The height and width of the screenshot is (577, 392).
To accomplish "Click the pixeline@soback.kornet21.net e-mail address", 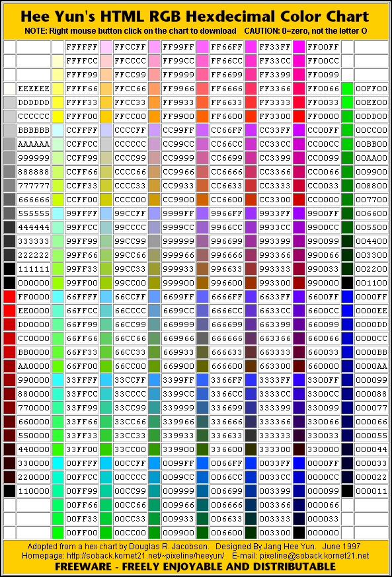I will pos(315,556).
